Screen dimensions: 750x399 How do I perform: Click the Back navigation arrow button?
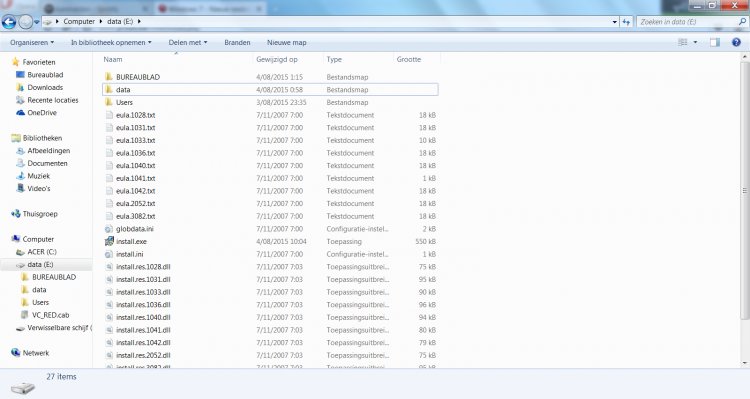(9, 22)
